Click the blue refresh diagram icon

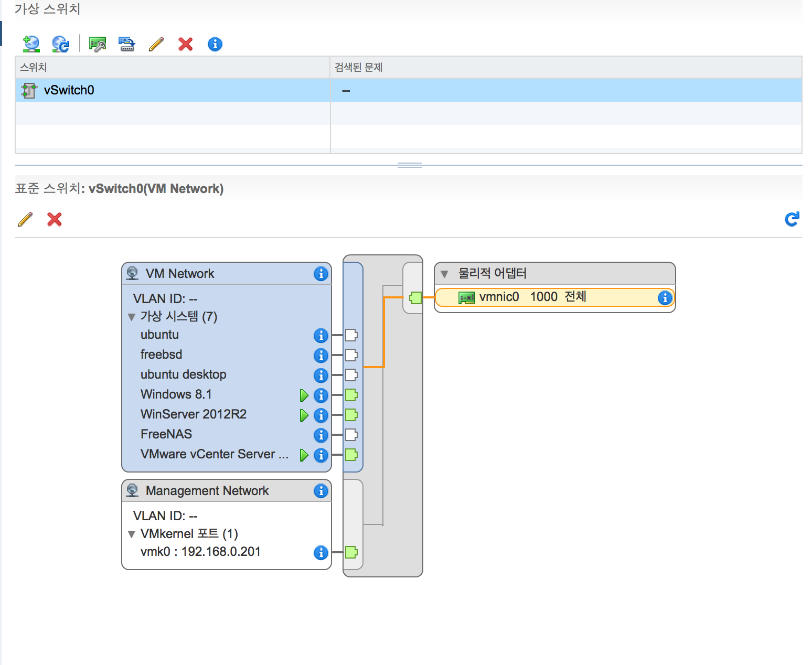792,219
